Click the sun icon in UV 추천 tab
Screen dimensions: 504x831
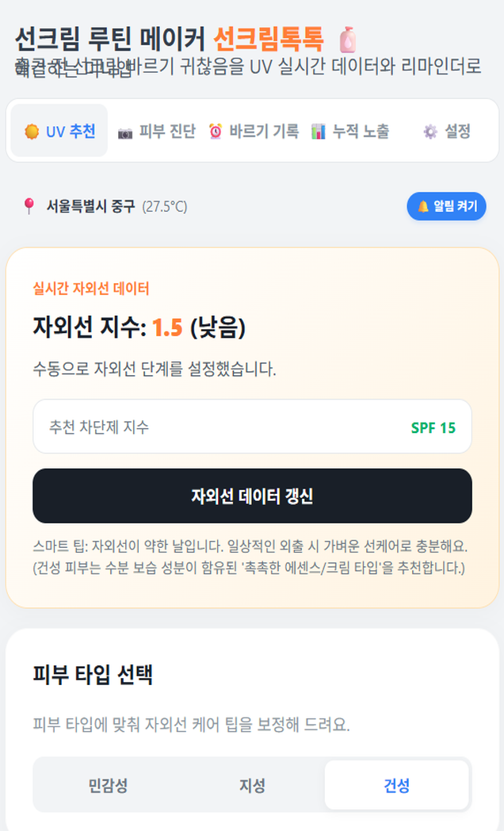[x=32, y=131]
